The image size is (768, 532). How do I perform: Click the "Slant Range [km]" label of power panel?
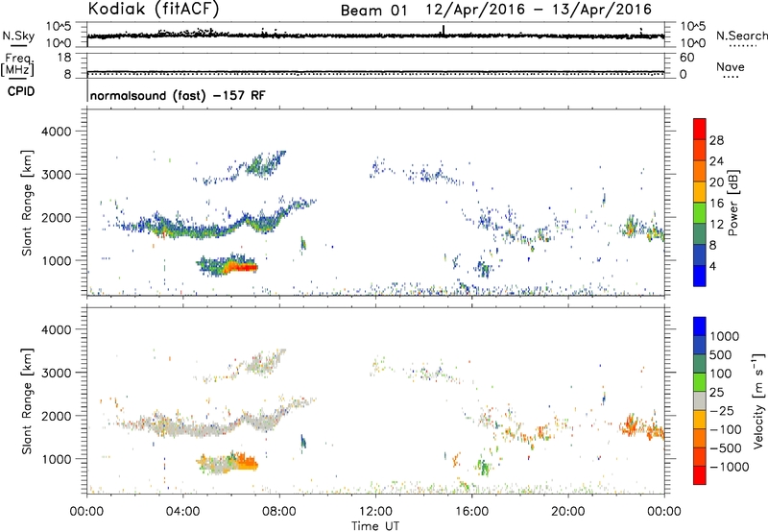(27, 204)
